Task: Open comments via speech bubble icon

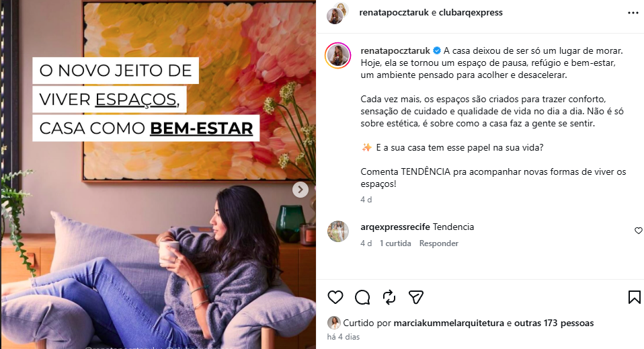Action: [362, 297]
